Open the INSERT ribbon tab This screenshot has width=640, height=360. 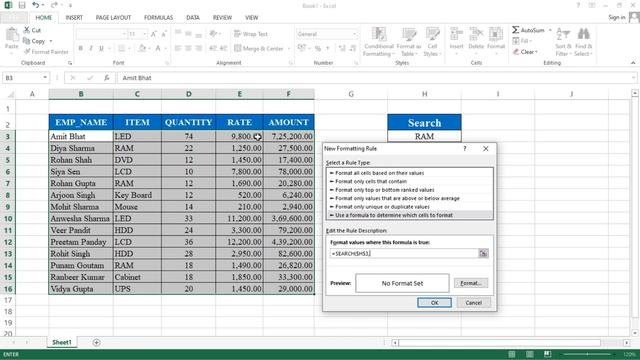pos(74,18)
